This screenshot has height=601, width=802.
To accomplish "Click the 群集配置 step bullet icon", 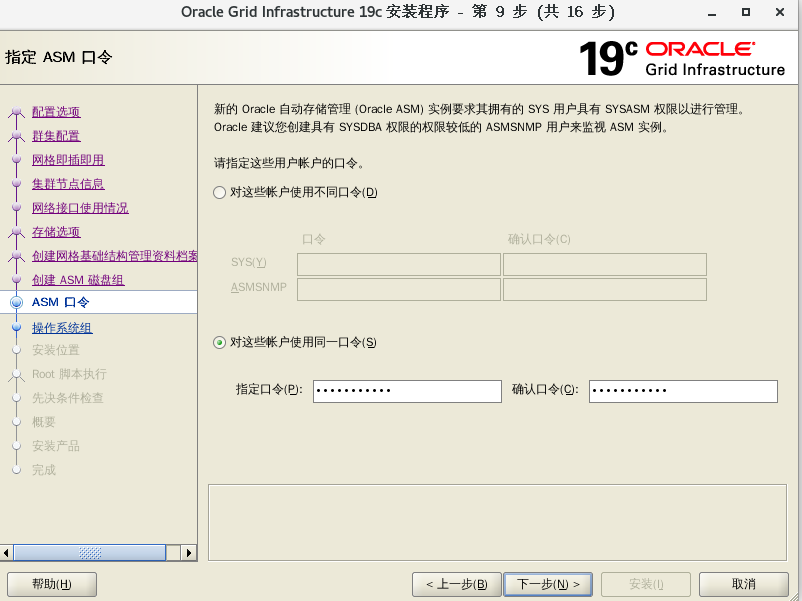I will [16, 136].
